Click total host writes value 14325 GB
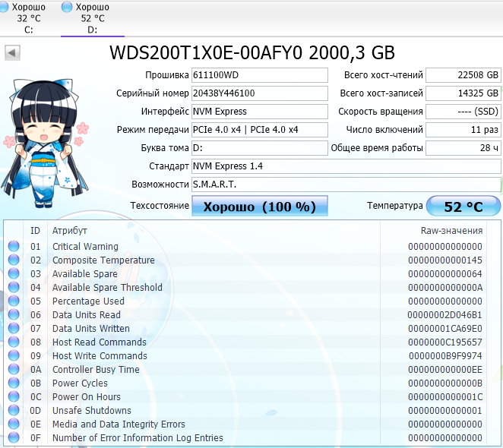Screen dimensions: 503x448 pyautogui.click(x=463, y=93)
